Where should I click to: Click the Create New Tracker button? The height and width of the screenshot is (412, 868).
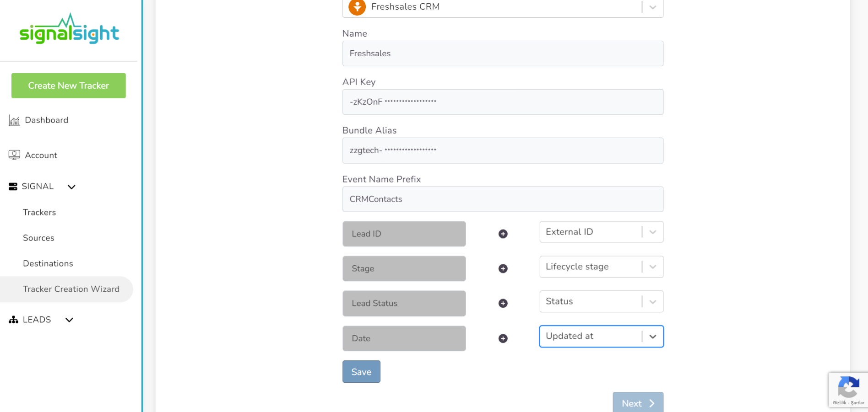pos(69,86)
